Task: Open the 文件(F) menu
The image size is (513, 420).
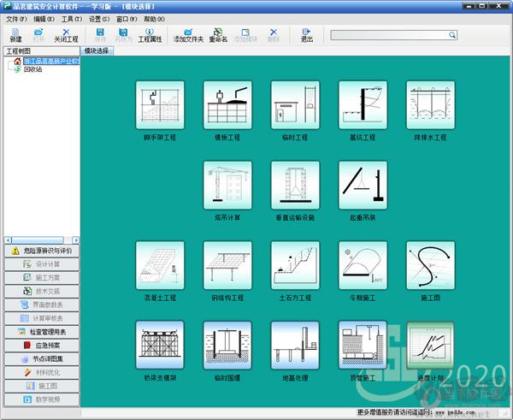Action: pos(16,19)
